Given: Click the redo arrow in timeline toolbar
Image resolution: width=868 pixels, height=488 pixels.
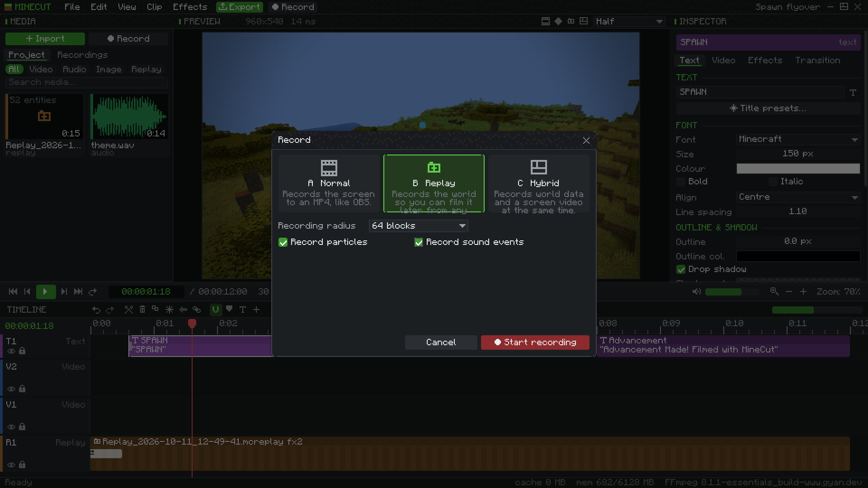Looking at the screenshot, I should 110,310.
